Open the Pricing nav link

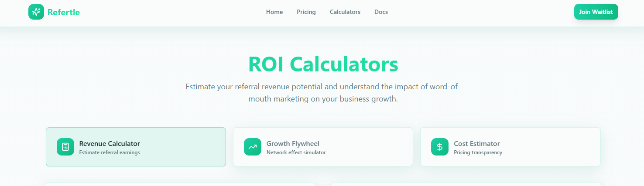(306, 12)
